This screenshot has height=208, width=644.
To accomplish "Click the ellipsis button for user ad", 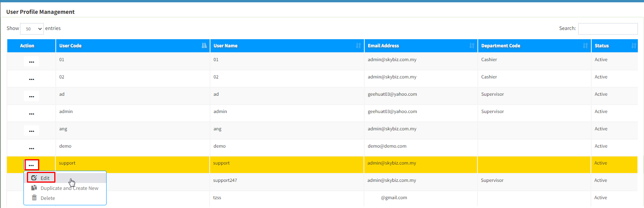I will (32, 96).
